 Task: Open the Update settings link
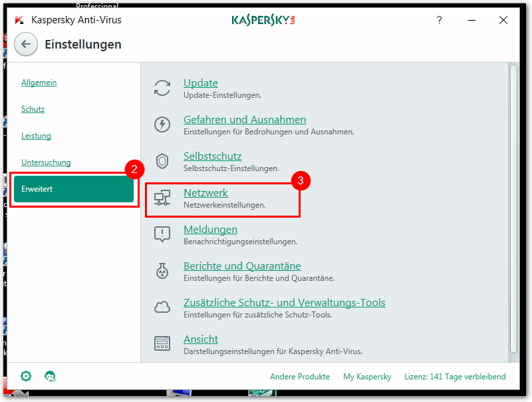click(x=201, y=83)
